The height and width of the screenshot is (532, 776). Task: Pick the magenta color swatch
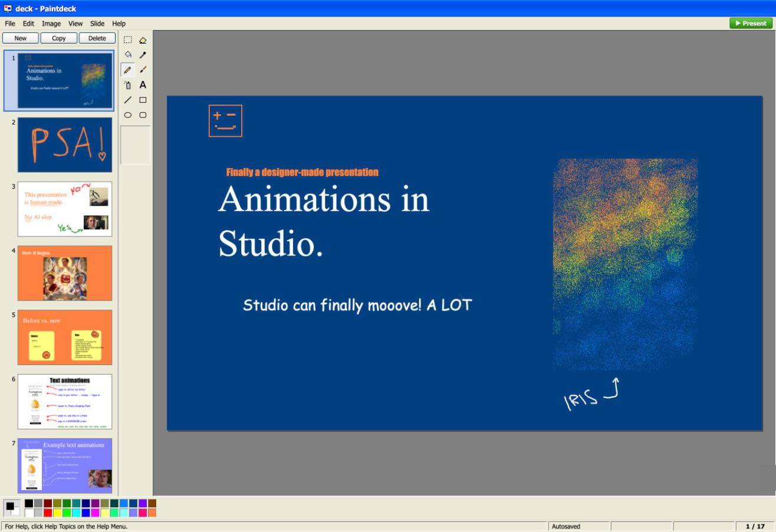95,513
